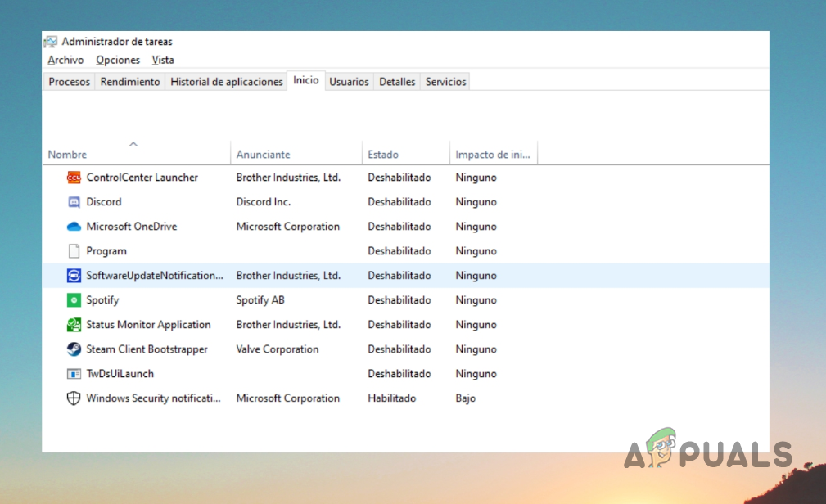
Task: Click the ControlCenter Launcher icon
Action: (74, 178)
